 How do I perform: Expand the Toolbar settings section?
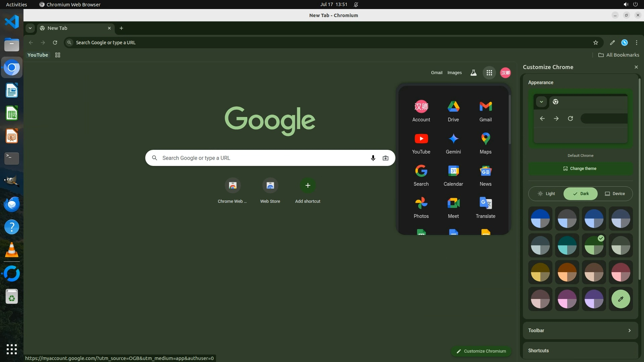pos(580,330)
